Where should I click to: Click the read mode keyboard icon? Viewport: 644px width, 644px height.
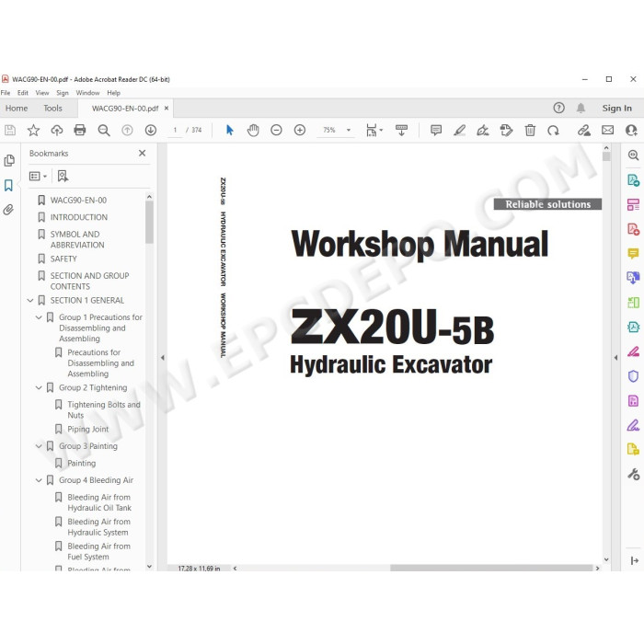click(401, 131)
